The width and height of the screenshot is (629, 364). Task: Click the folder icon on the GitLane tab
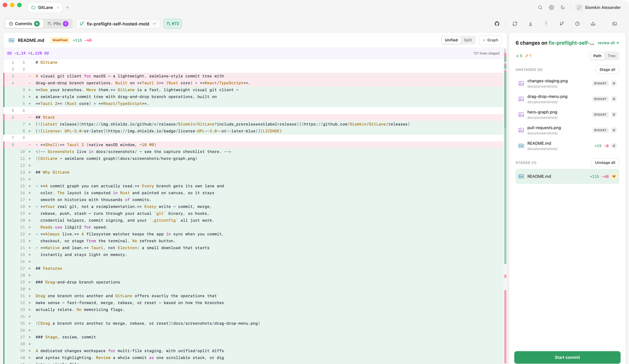coord(33,7)
